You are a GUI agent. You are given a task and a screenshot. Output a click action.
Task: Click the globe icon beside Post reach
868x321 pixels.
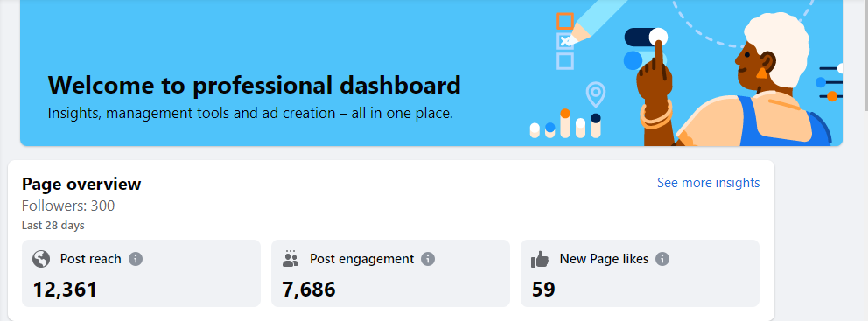click(41, 258)
